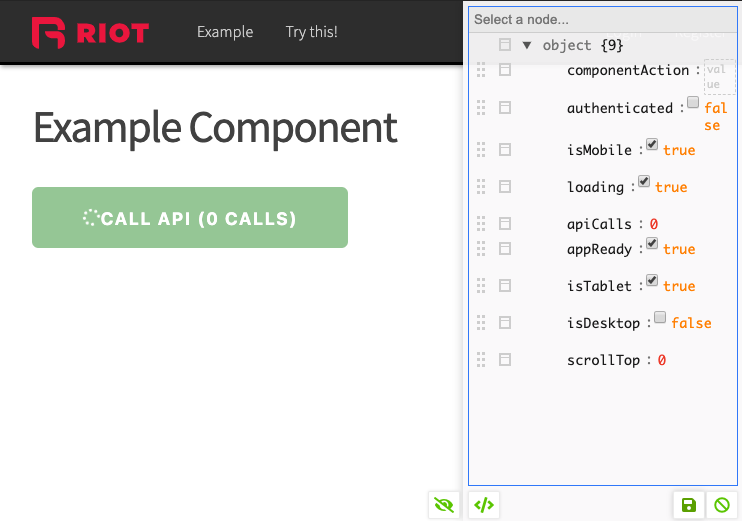Open action menu for componentAction row
Viewport: 742px width, 521px height.
(x=505, y=70)
